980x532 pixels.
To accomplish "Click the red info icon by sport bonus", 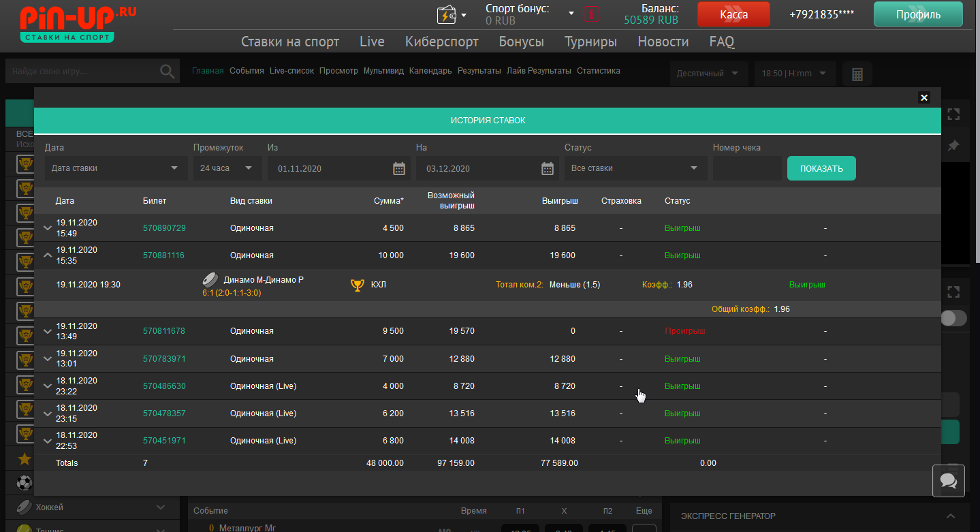I will point(592,14).
